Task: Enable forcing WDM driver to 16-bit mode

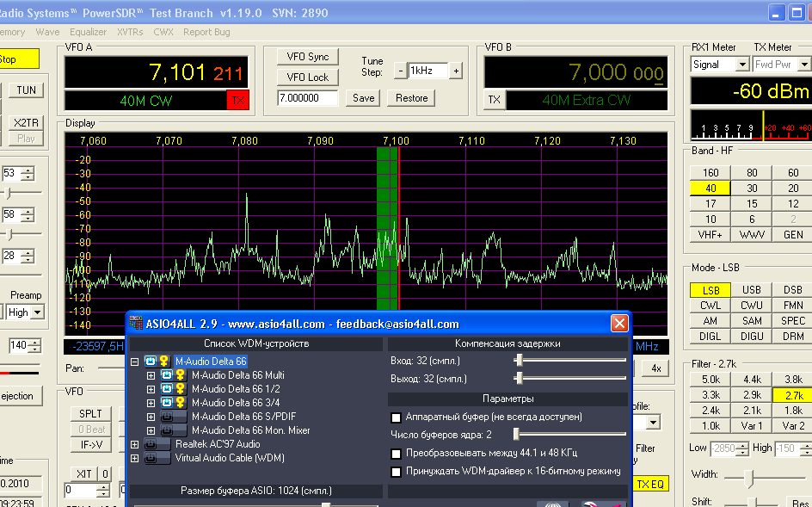Action: (397, 472)
